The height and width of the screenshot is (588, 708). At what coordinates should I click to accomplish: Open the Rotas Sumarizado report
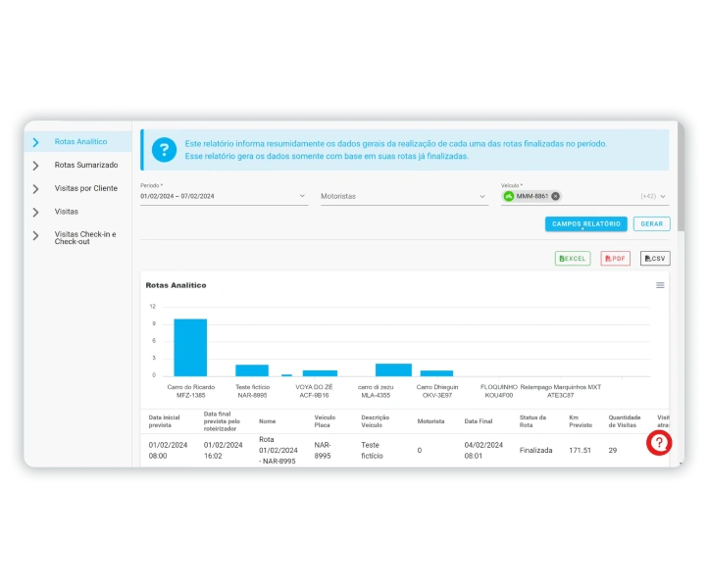coord(86,166)
